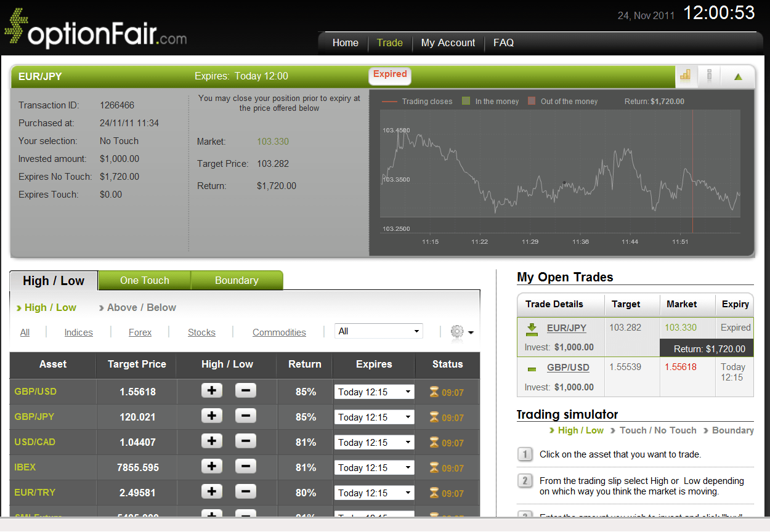
Task: Filter assets by Indices
Action: coord(79,332)
